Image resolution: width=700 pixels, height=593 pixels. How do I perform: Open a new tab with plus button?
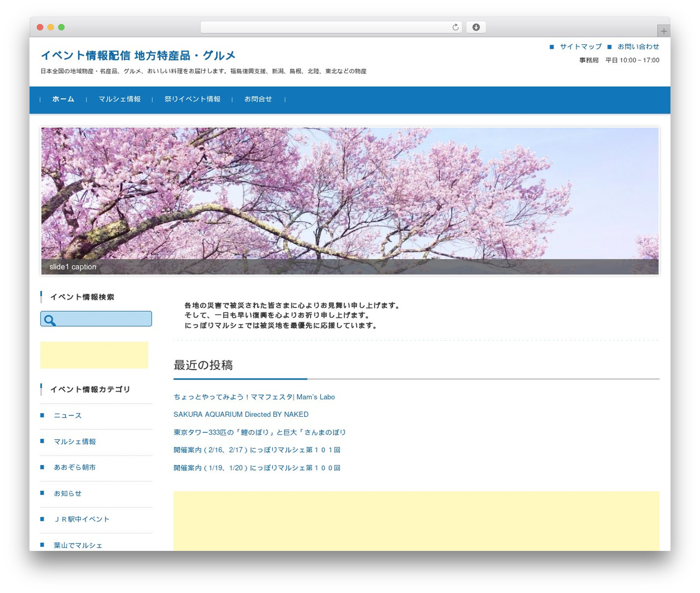pyautogui.click(x=663, y=31)
